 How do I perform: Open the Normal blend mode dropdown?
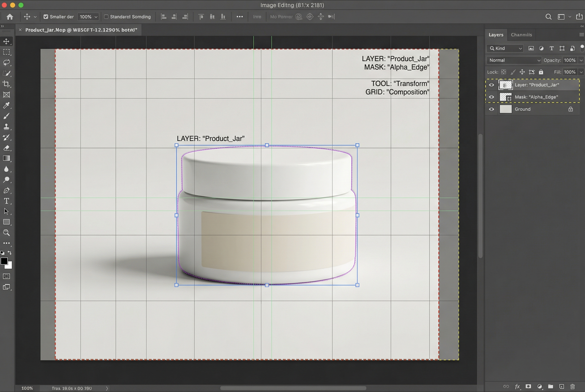click(x=514, y=60)
